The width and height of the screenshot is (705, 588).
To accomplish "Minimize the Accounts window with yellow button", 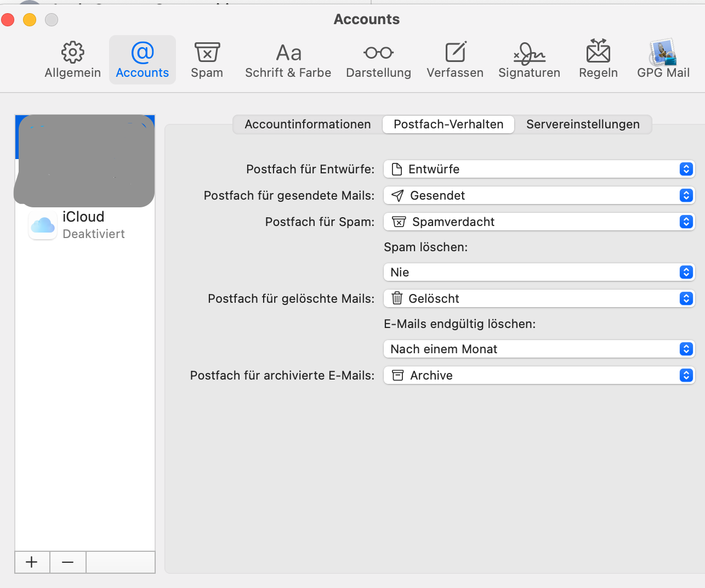I will tap(30, 20).
